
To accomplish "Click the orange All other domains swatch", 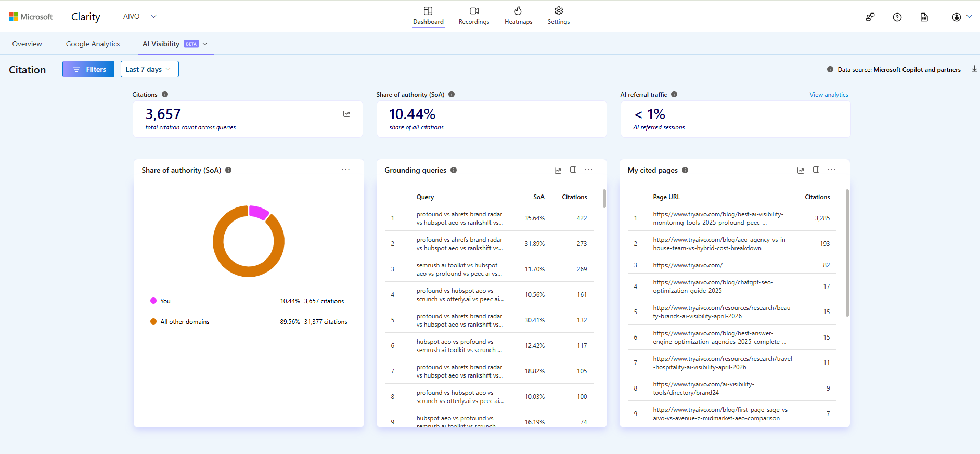I will point(153,321).
